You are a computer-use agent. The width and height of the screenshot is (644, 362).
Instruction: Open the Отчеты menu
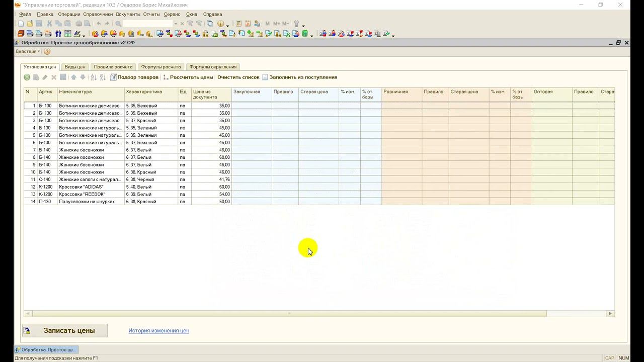click(151, 14)
